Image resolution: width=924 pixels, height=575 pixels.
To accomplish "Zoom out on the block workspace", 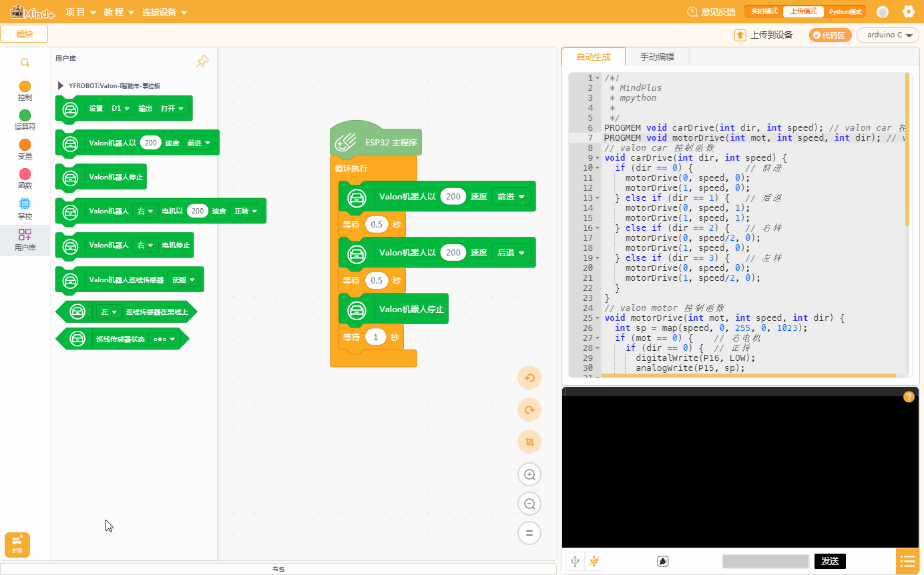I will (x=529, y=504).
